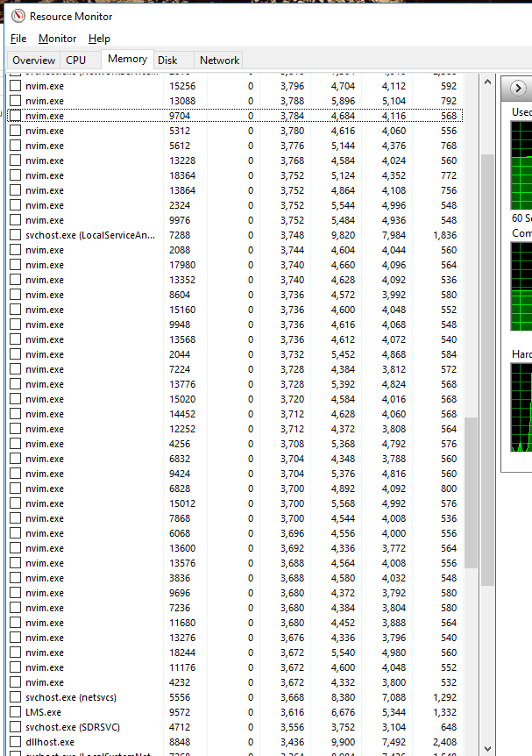Click PID value 4256
The height and width of the screenshot is (756, 532).
pyautogui.click(x=180, y=444)
